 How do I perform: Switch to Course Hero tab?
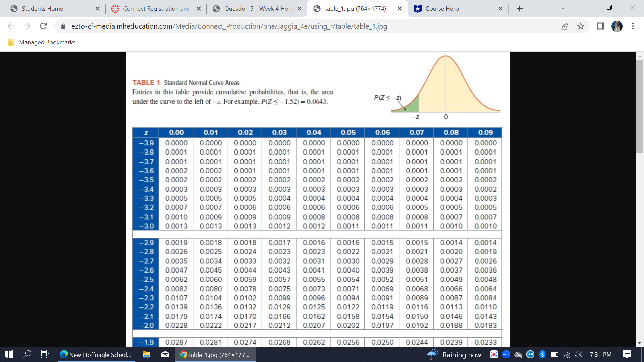[442, 9]
